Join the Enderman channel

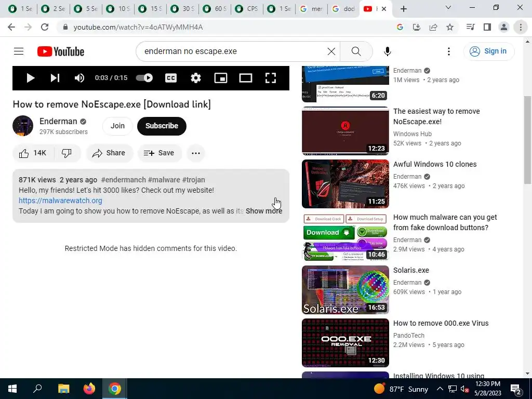coord(117,126)
